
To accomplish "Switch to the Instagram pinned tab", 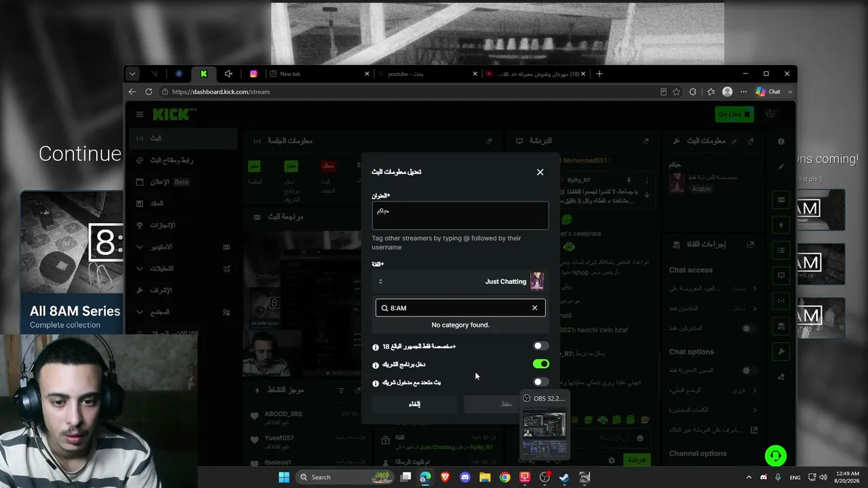I will pyautogui.click(x=254, y=74).
